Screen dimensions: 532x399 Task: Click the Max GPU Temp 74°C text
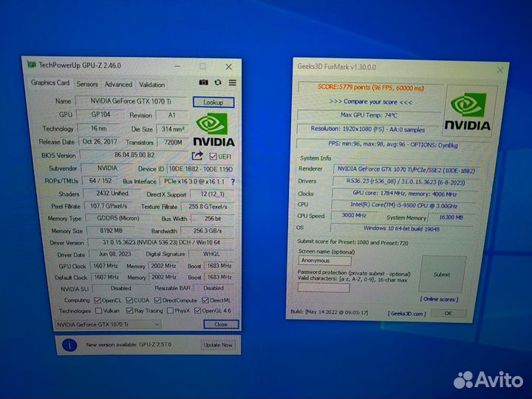pos(369,115)
